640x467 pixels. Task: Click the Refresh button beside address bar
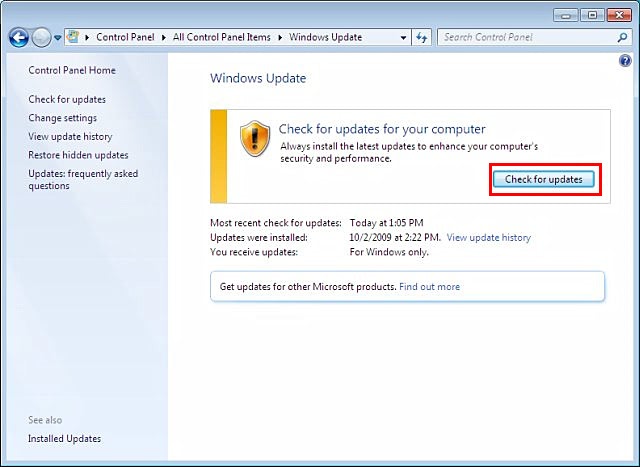click(x=421, y=38)
